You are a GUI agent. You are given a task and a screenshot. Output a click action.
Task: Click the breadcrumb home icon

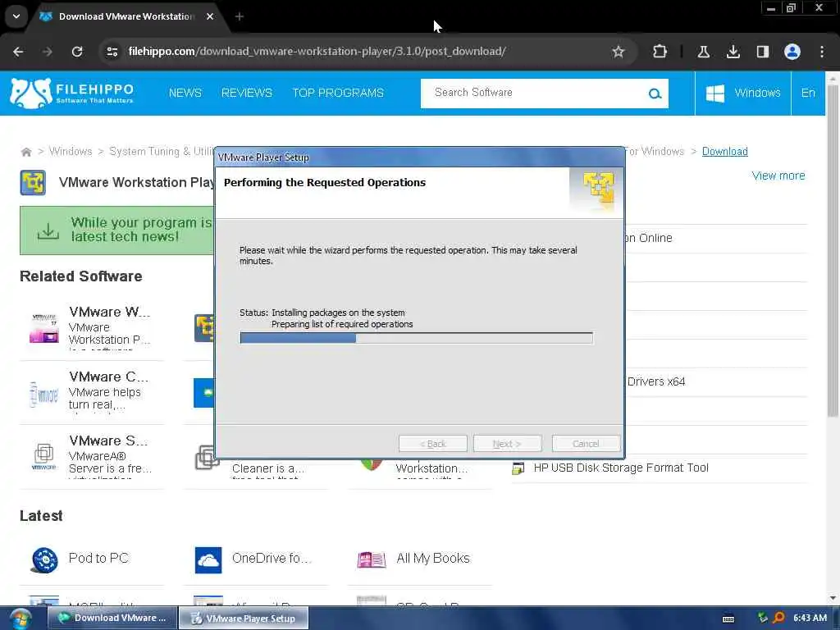[25, 152]
